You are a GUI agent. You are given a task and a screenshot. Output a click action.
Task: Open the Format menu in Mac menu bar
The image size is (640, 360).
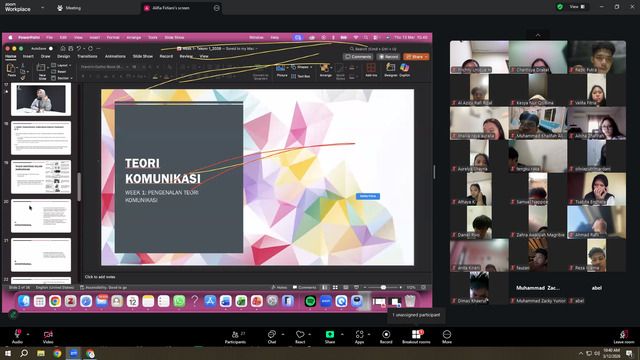click(113, 38)
